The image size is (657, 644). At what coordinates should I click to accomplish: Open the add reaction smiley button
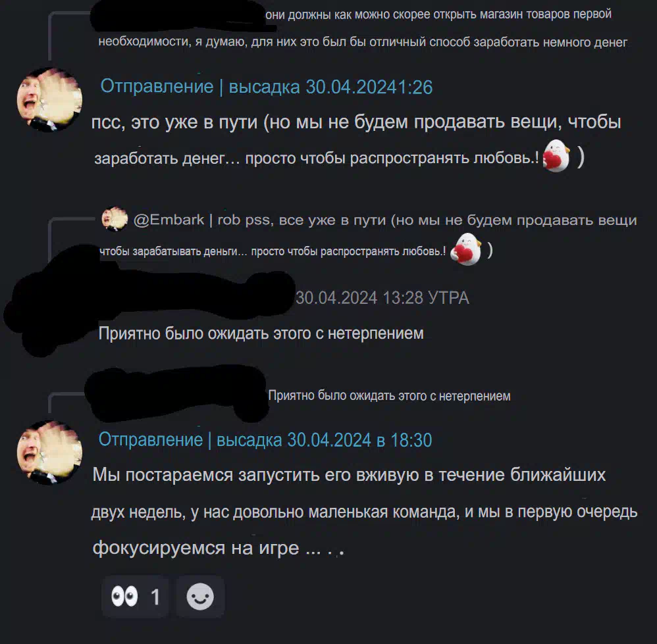[200, 597]
